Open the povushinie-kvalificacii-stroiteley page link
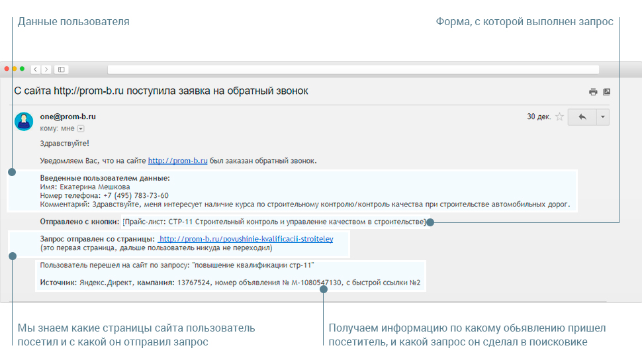The image size is (642, 364). click(x=246, y=239)
